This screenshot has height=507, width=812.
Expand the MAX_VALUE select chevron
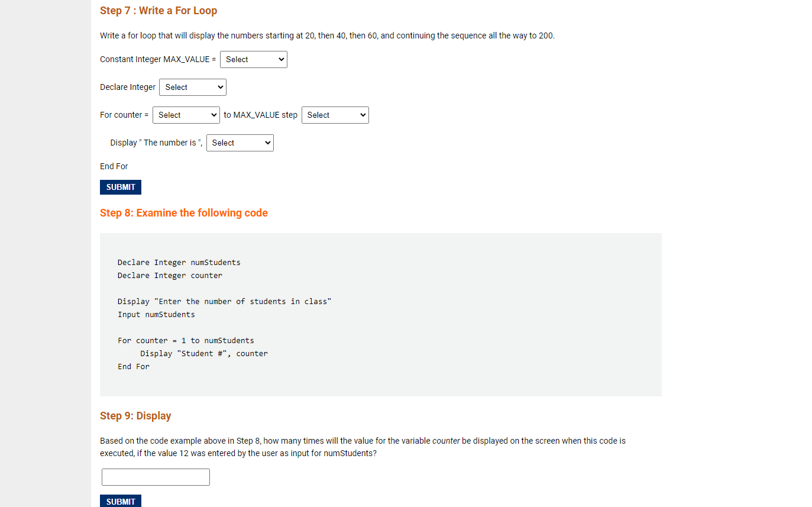point(280,59)
